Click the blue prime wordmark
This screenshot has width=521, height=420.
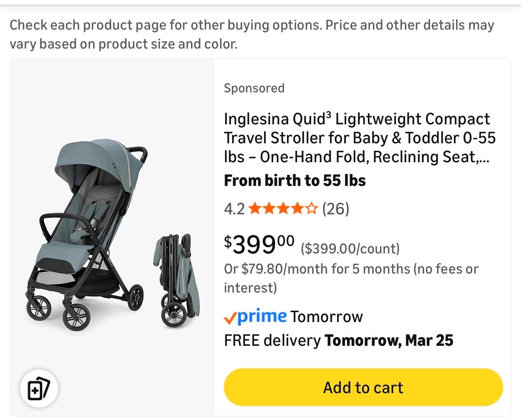262,316
